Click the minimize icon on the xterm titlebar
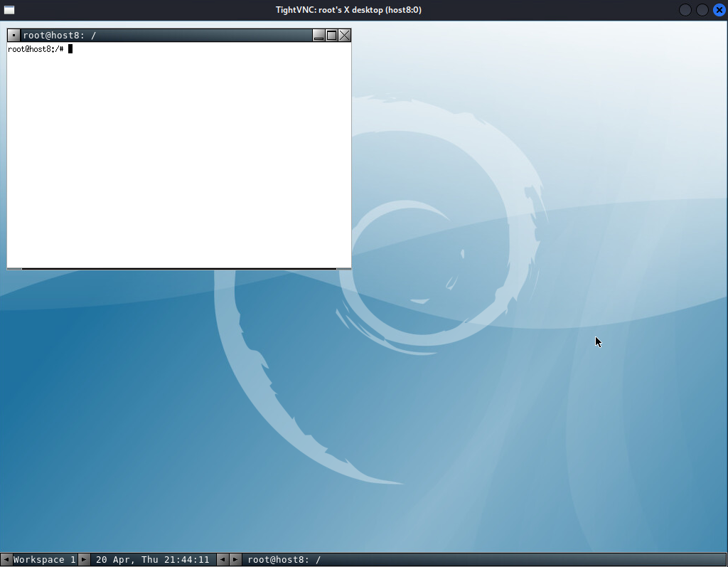 318,34
